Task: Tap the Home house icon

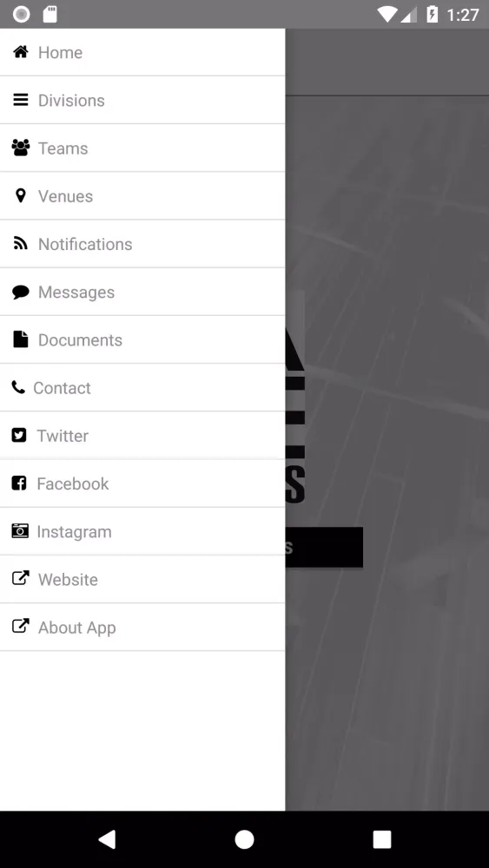Action: [x=21, y=52]
